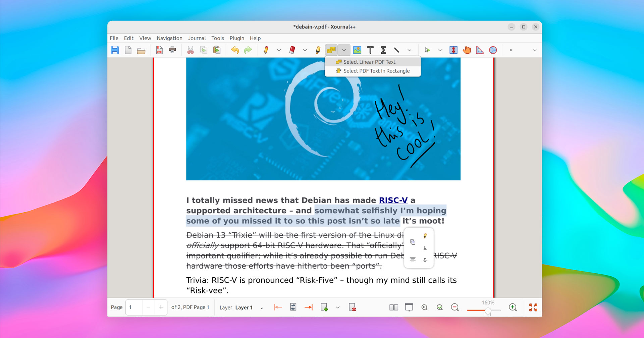Delete the current page
The width and height of the screenshot is (644, 338).
pyautogui.click(x=352, y=307)
